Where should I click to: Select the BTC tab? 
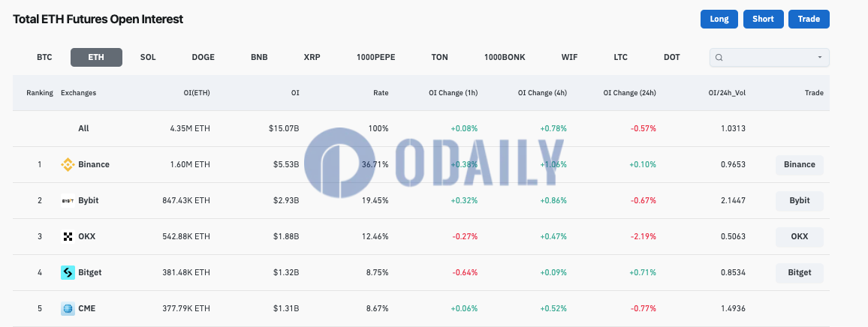(x=44, y=57)
